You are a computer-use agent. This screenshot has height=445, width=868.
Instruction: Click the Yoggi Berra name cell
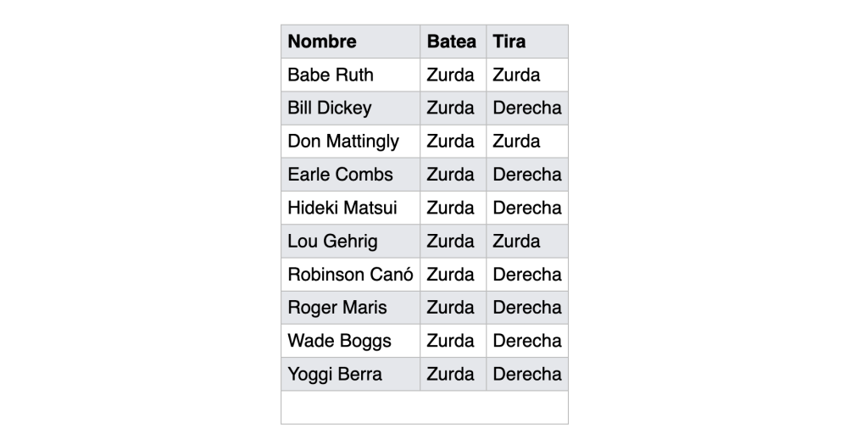click(335, 374)
